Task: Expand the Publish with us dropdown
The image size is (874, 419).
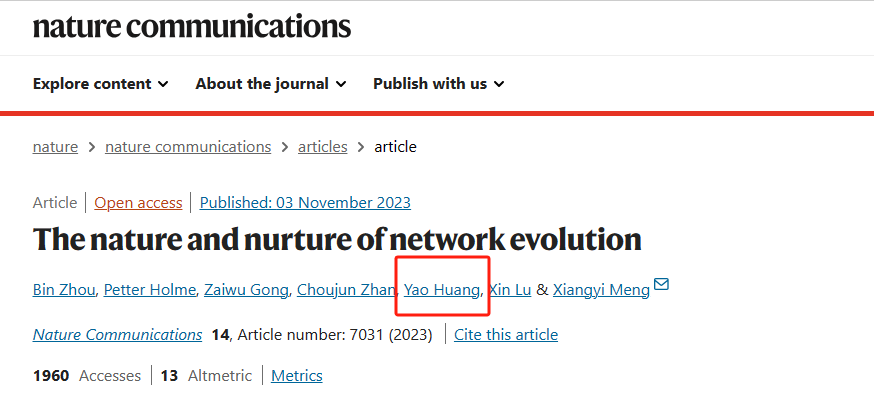Action: pos(438,84)
